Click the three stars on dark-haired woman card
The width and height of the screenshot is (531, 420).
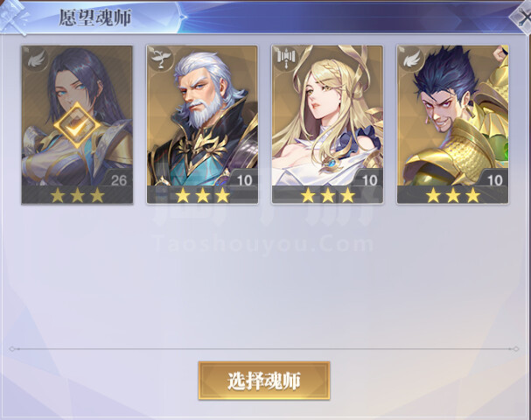coord(78,196)
